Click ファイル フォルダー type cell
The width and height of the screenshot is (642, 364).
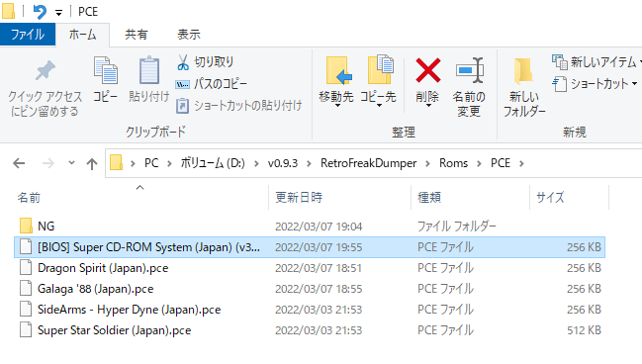tap(457, 227)
